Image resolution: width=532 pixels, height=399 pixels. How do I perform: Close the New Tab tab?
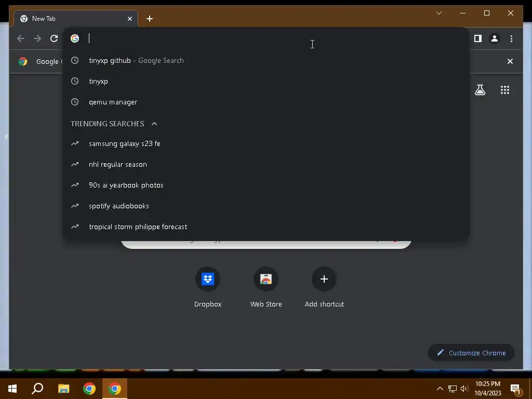coord(129,19)
